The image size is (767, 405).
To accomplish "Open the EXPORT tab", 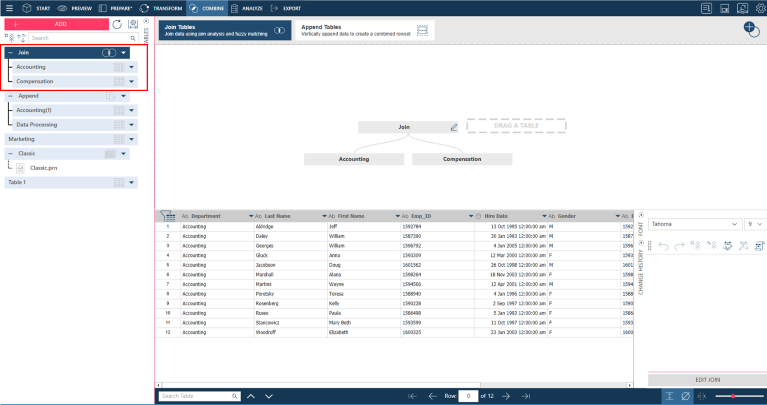I will [x=286, y=8].
